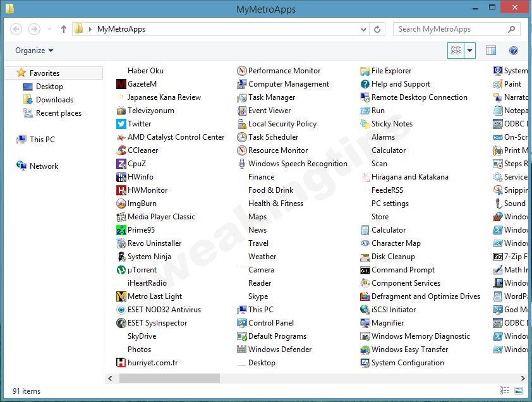The height and width of the screenshot is (402, 532).
Task: Open the CpuZ icon
Action: 121,164
